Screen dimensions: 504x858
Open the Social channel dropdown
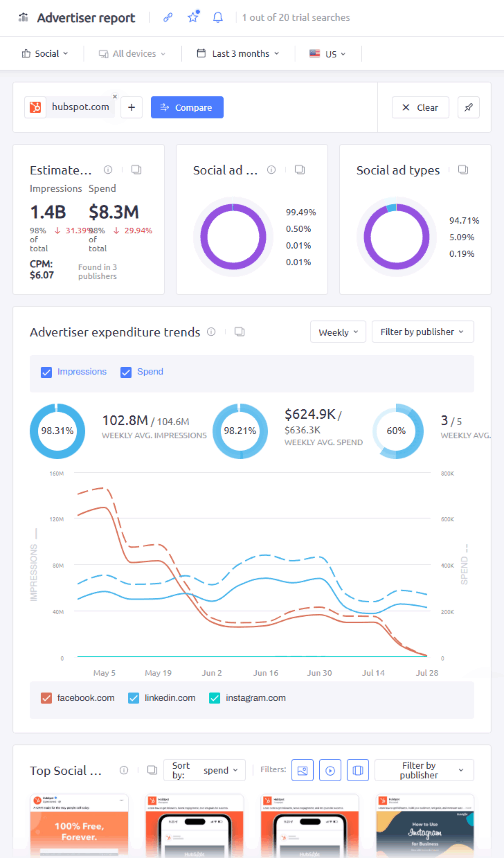[x=45, y=54]
